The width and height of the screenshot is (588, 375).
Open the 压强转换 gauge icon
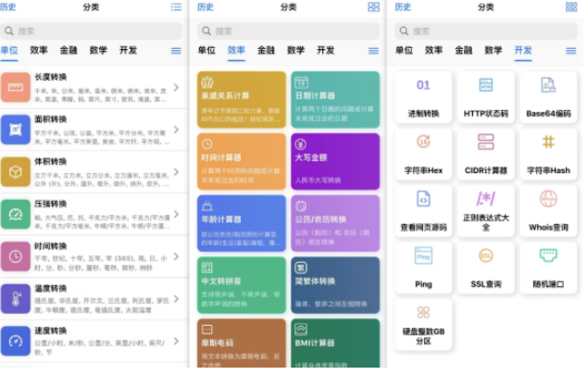(x=16, y=215)
